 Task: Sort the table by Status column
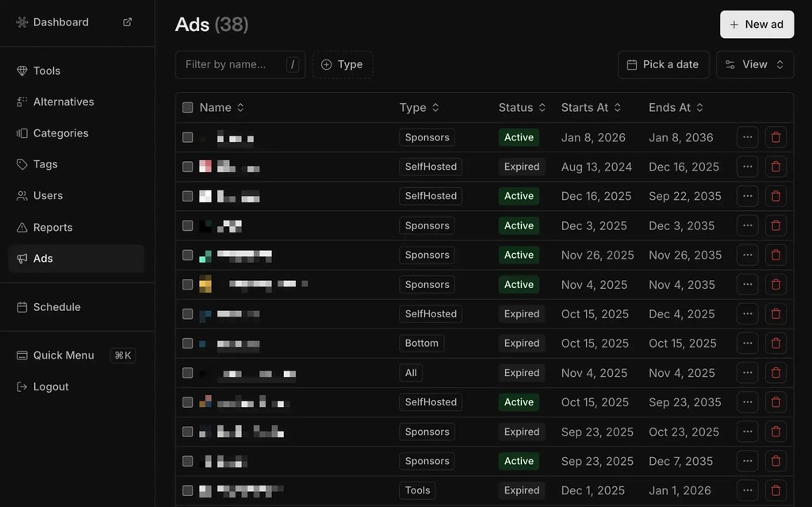point(520,107)
